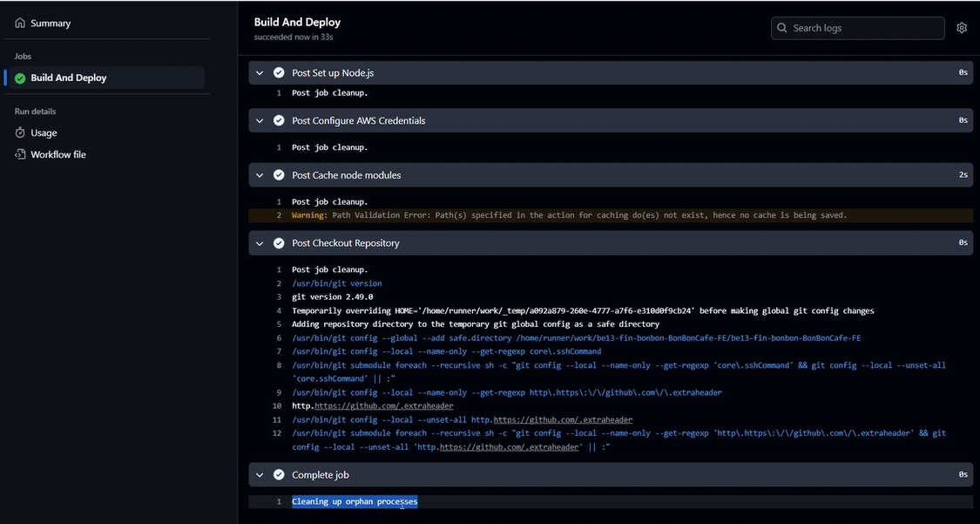Click green check icon beside Build And Deploy job

coord(20,78)
